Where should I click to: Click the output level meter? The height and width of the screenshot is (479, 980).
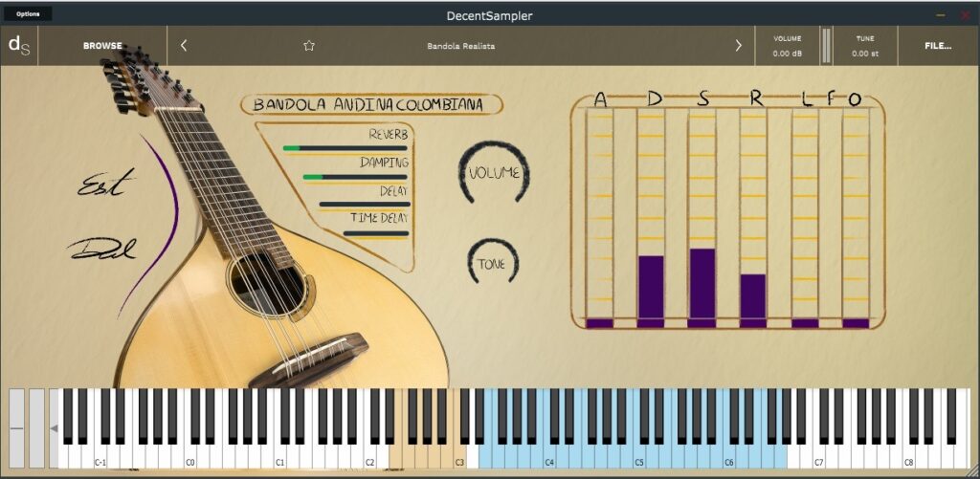[826, 46]
